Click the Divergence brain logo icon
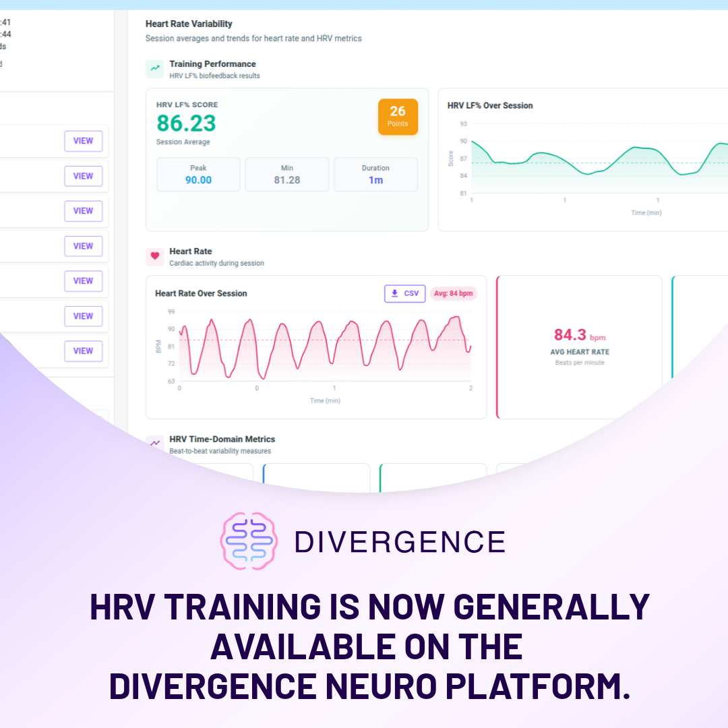 pos(249,541)
